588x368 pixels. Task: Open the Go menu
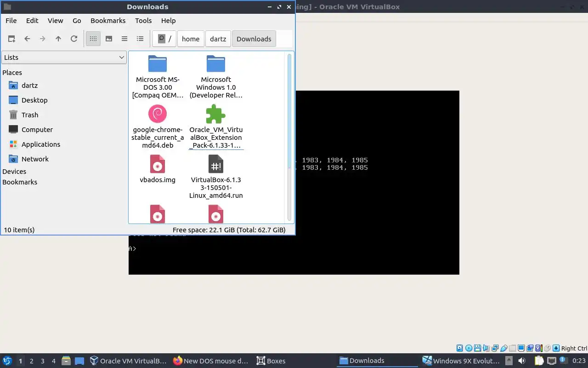(x=77, y=21)
